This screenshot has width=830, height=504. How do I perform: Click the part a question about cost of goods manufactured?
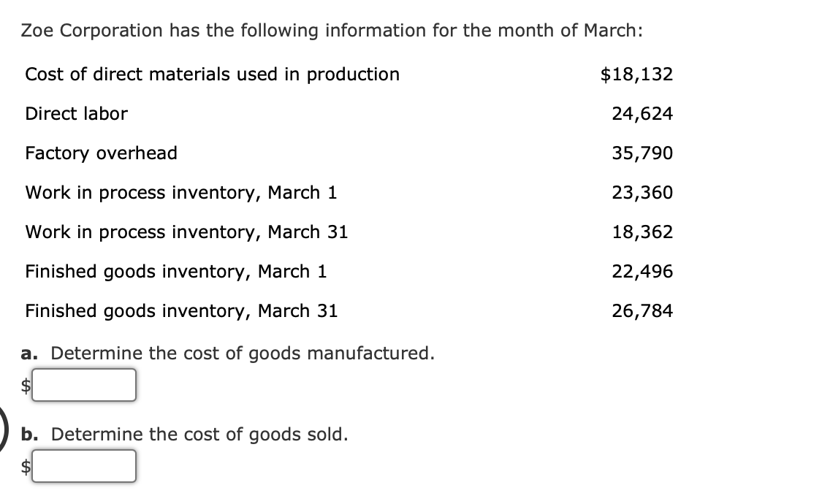(227, 353)
